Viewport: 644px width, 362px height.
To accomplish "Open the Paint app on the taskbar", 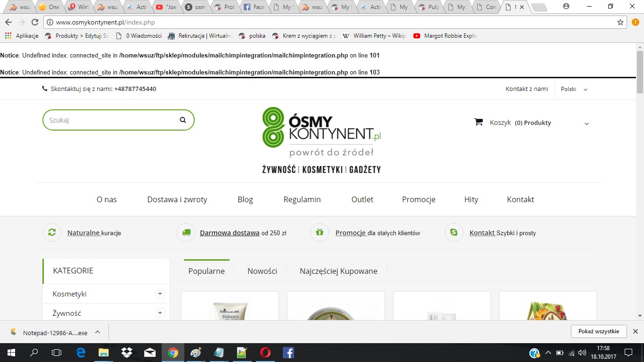I will tap(196, 353).
